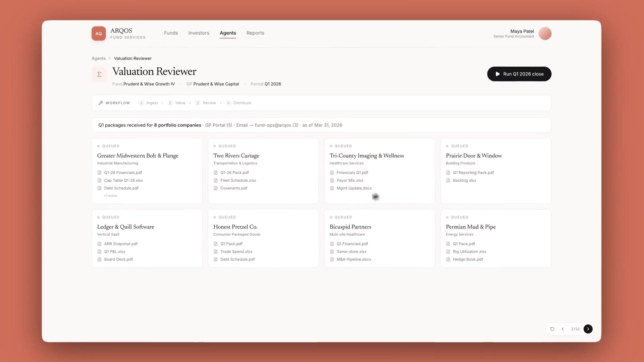Screen dimensions: 644x362
Task: Click file icon beside Same-store.xlsx
Action: [x=332, y=251]
